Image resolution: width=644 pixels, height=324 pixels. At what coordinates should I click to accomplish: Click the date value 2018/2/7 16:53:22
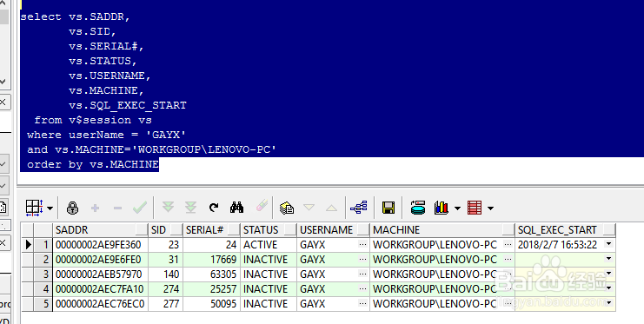557,245
